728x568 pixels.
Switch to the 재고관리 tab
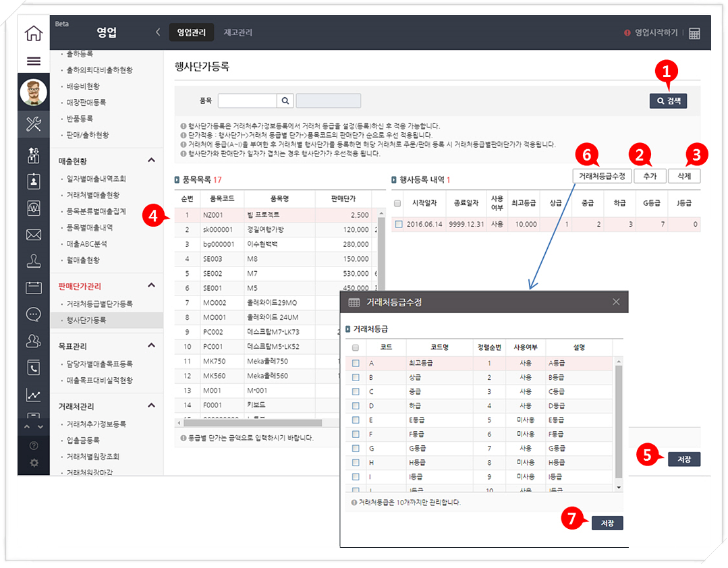[x=237, y=32]
